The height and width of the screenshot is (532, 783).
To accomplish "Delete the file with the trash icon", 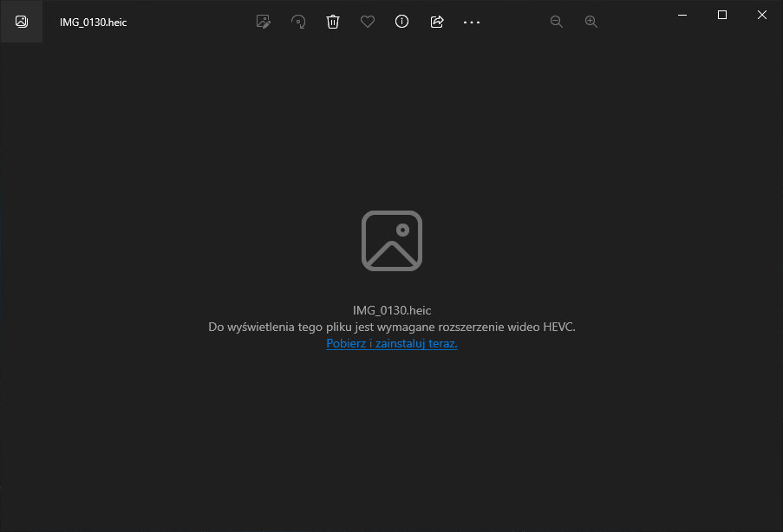I will coord(333,22).
